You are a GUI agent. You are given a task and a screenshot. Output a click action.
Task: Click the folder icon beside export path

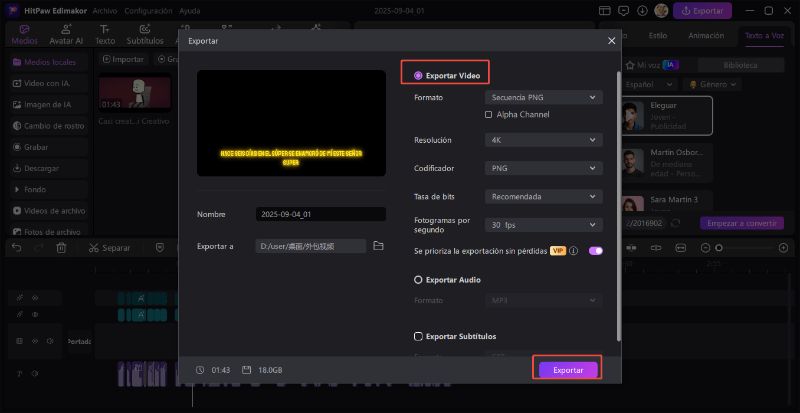pyautogui.click(x=378, y=245)
